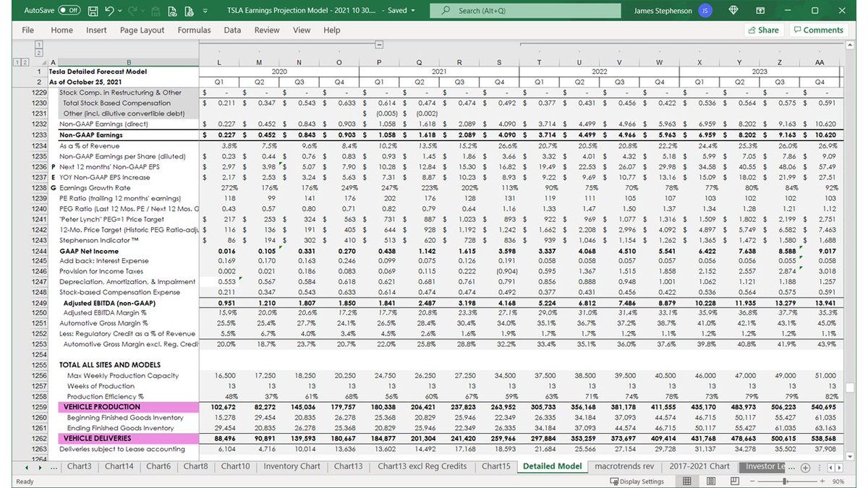
Task: Switch to the Home ribbon tab
Action: point(61,30)
